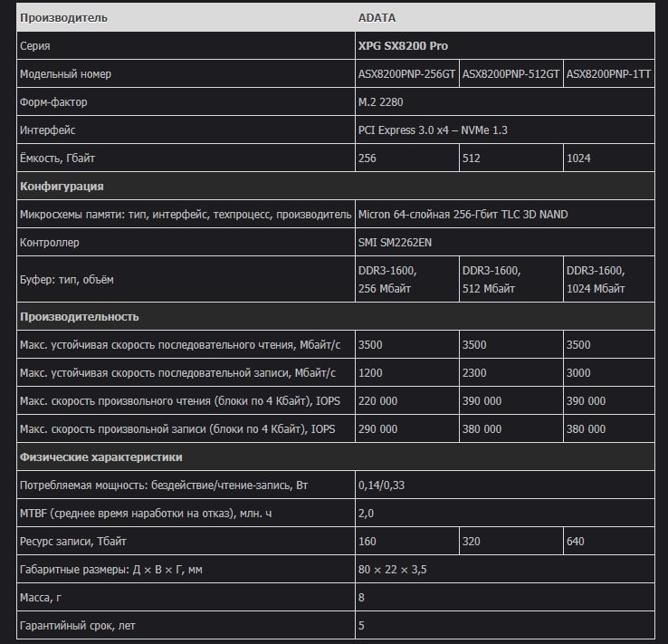Click the 'Форм-фактор' row label
This screenshot has height=644, width=668.
coord(53,102)
